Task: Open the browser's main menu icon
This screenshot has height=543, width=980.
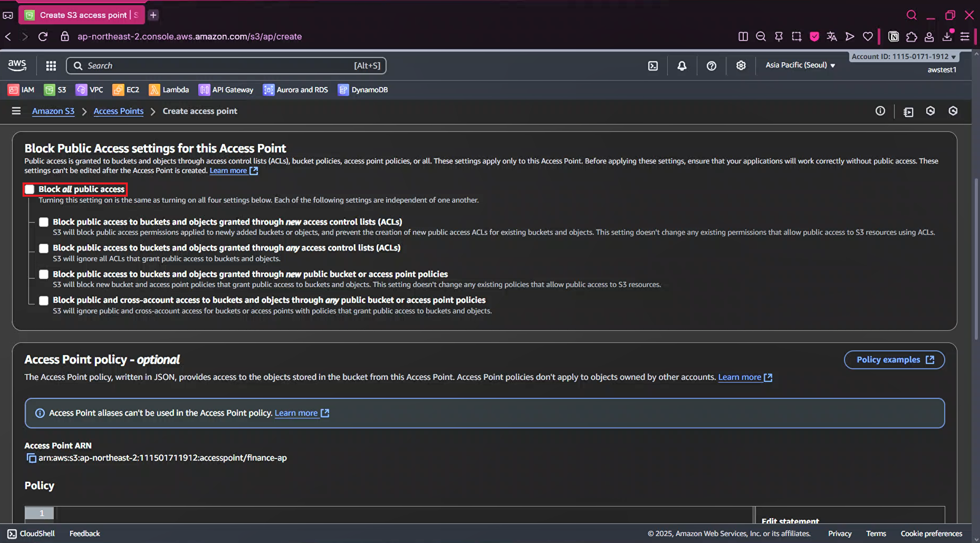Action: tap(965, 37)
